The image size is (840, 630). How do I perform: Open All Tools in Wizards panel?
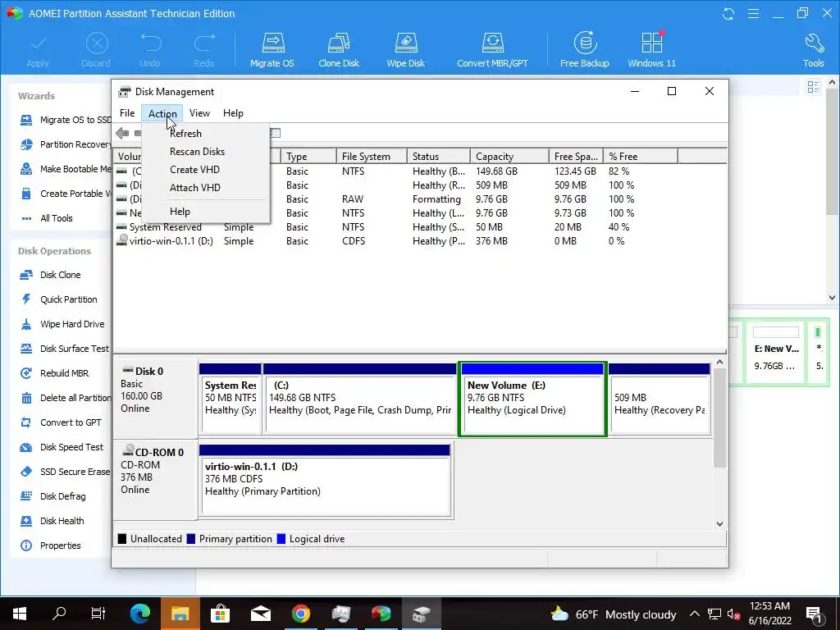coord(47,218)
